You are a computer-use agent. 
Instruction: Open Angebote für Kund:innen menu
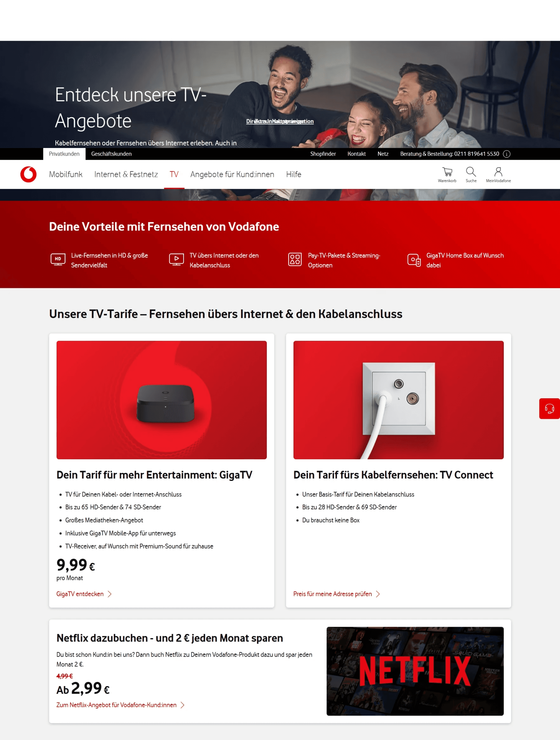pos(232,174)
